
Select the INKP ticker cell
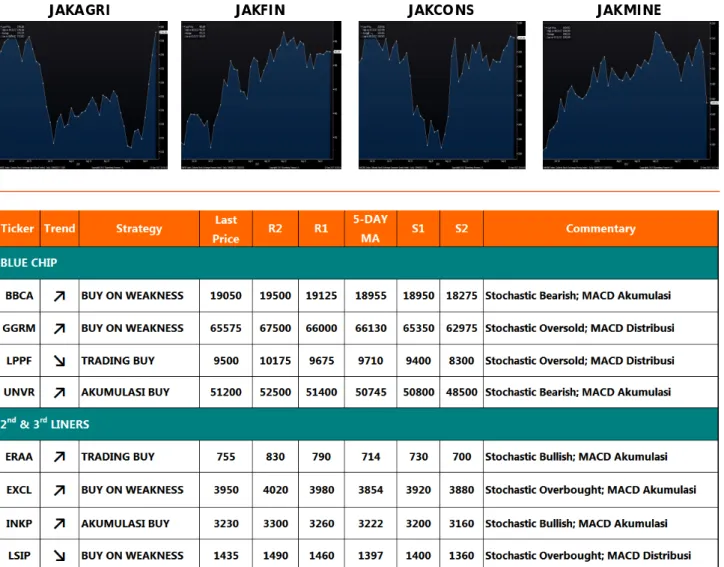(19, 524)
